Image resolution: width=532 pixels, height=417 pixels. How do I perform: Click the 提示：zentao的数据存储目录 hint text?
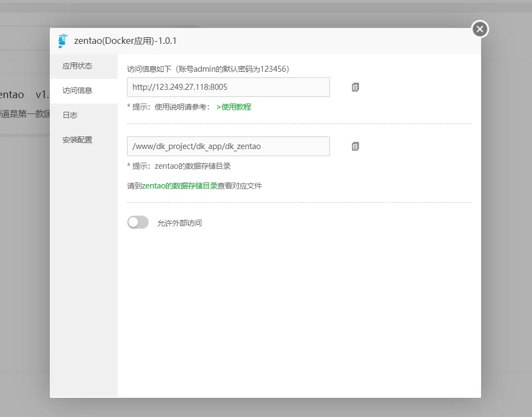(179, 166)
